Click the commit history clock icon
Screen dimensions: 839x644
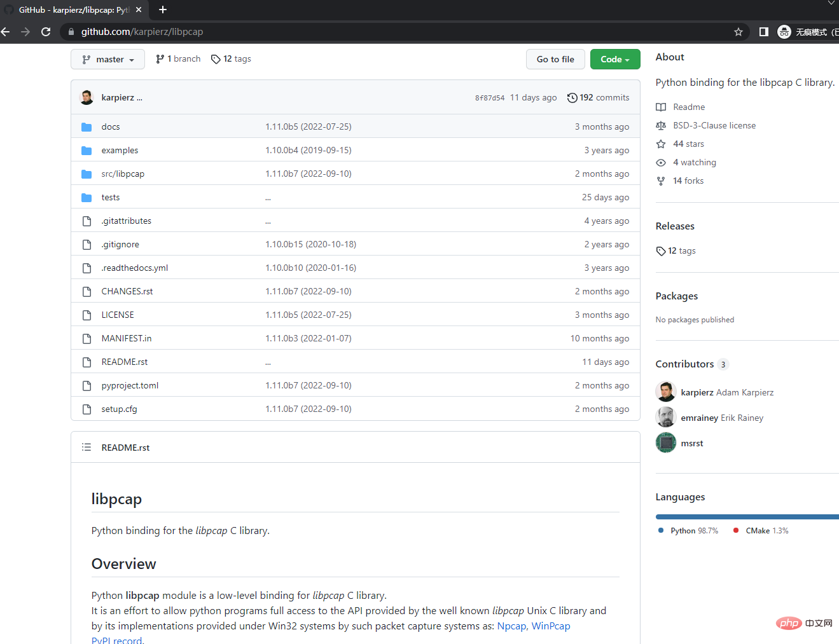572,98
